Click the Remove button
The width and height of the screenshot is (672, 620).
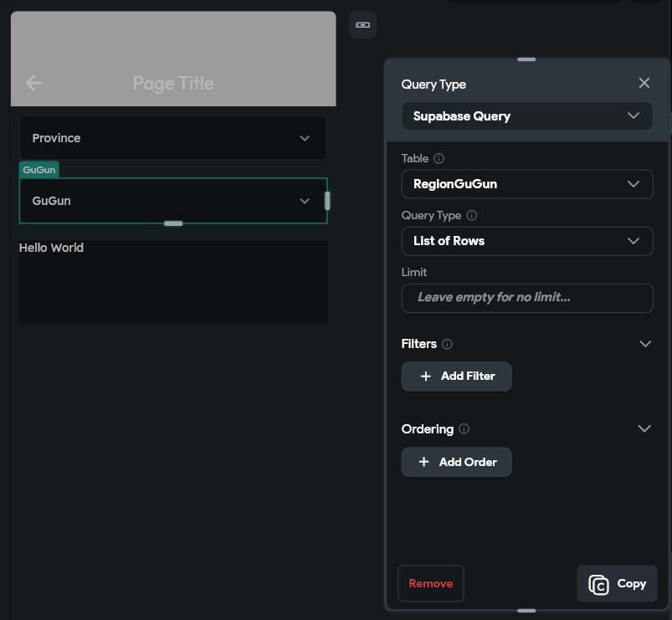click(x=431, y=583)
